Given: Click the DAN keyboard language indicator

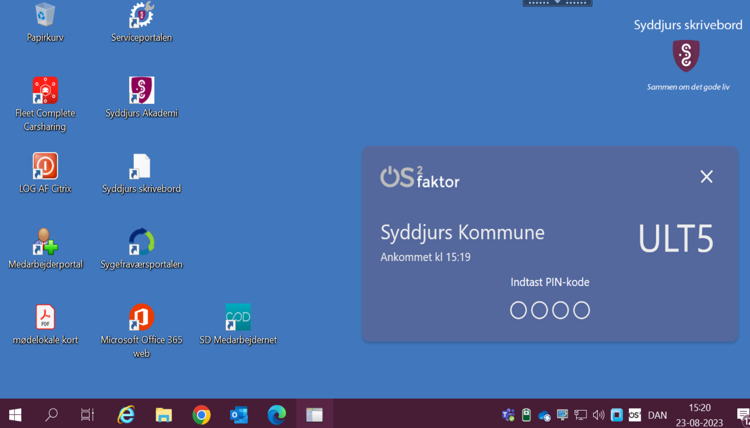Looking at the screenshot, I should [x=657, y=415].
